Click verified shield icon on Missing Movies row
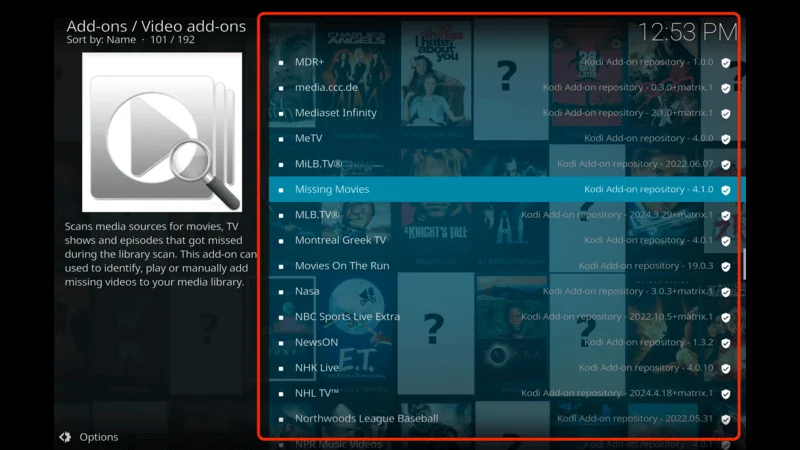This screenshot has height=450, width=800. [x=726, y=190]
